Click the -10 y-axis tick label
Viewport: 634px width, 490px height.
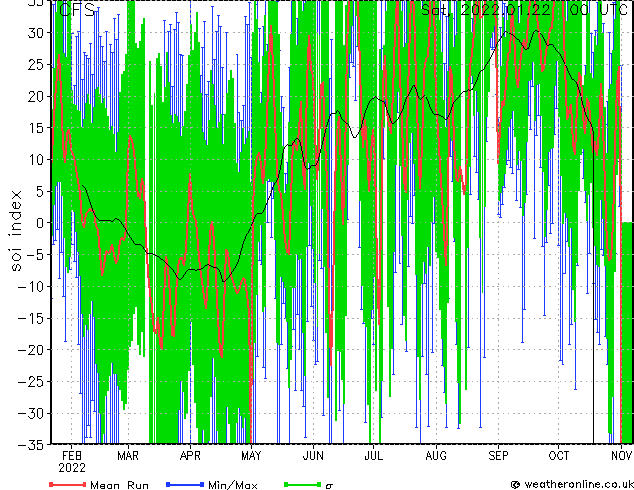31,287
